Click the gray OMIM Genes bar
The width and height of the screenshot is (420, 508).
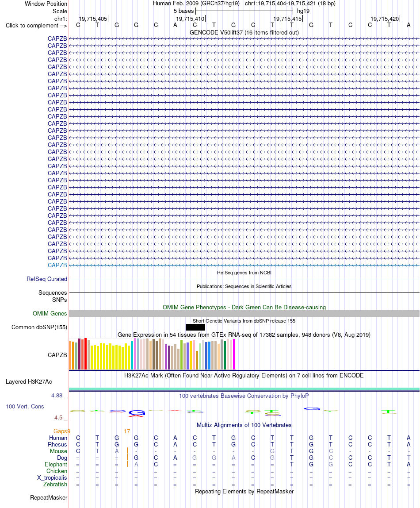pos(244,314)
